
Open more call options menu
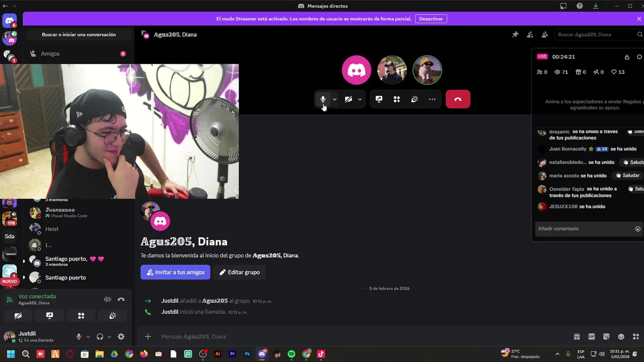[x=432, y=99]
